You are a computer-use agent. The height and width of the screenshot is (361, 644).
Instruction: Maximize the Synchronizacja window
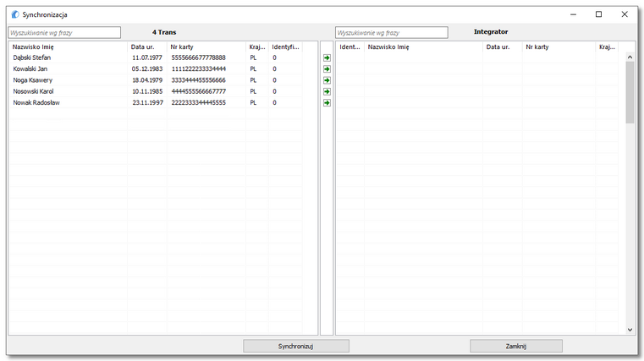click(x=599, y=14)
